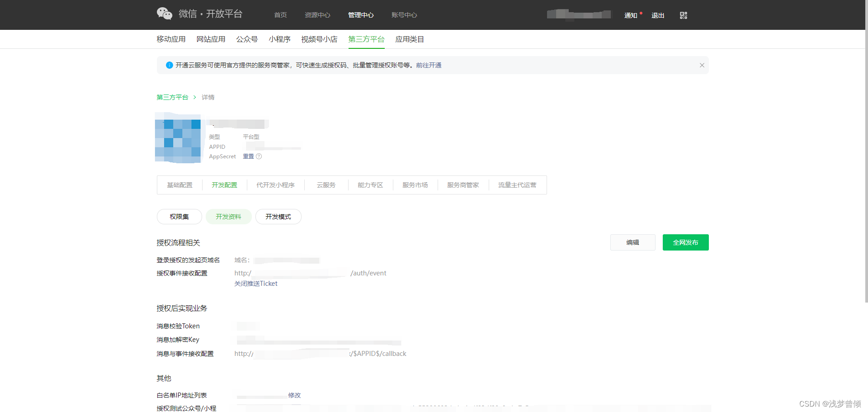The image size is (868, 412).
Task: Click 前往开通 link in banner
Action: click(429, 65)
